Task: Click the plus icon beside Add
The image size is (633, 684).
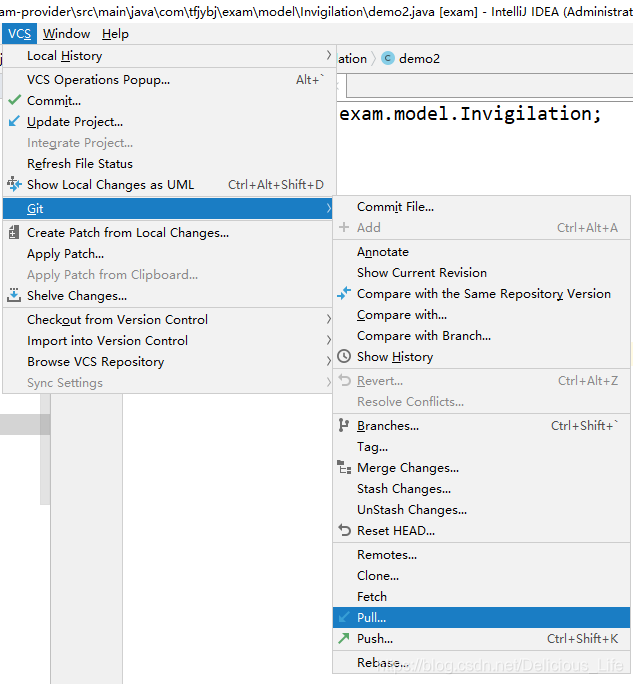Action: pos(344,227)
